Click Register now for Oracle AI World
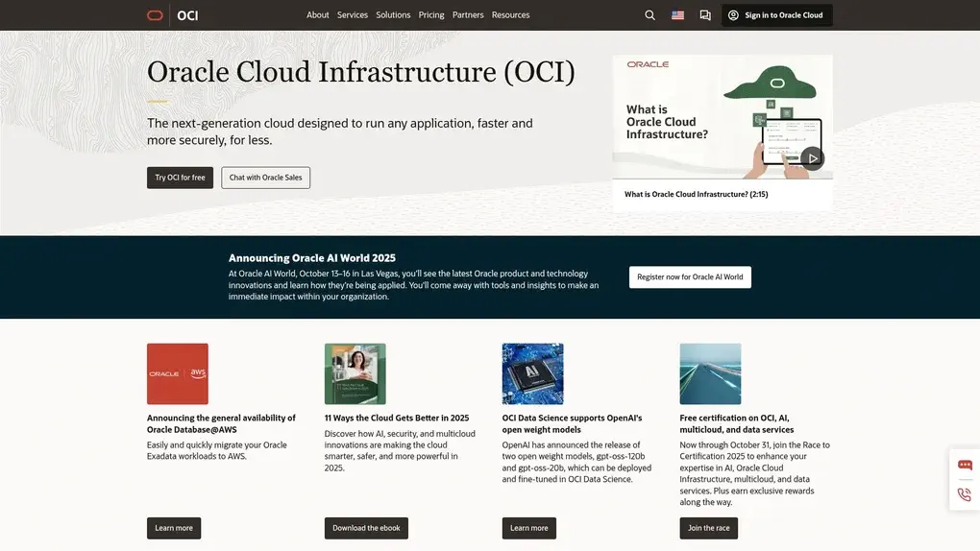Screen dimensions: 980x551 (690, 276)
